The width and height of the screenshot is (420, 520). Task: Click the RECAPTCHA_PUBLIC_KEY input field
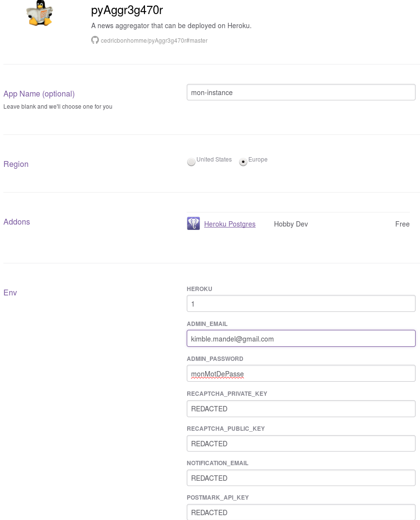(x=301, y=443)
